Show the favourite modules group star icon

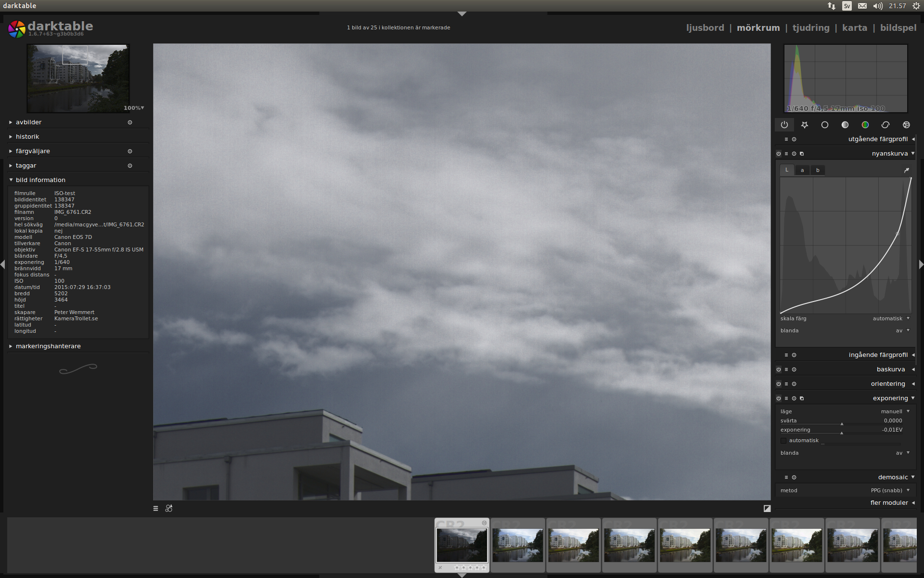tap(804, 125)
